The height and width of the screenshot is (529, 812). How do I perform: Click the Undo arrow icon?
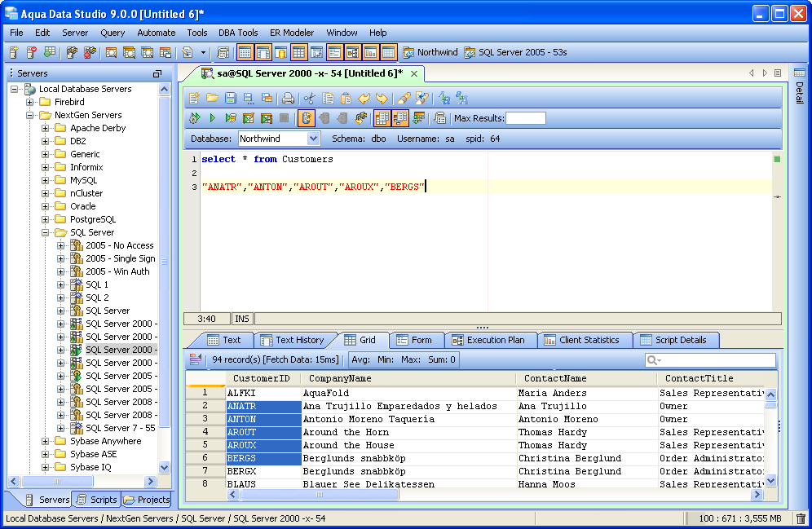coord(364,99)
